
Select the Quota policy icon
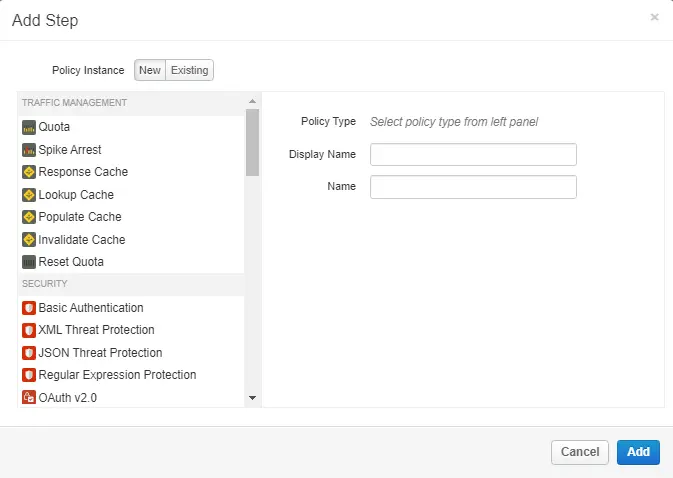[x=29, y=127]
